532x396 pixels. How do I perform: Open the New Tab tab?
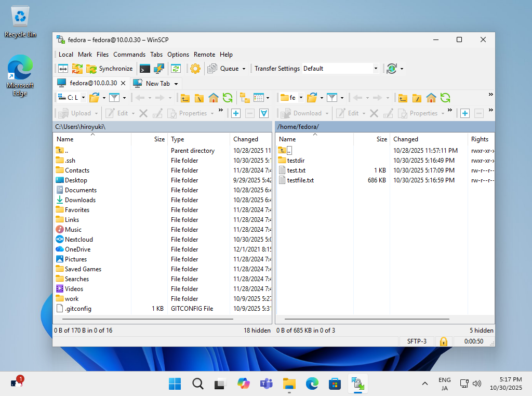tap(157, 83)
